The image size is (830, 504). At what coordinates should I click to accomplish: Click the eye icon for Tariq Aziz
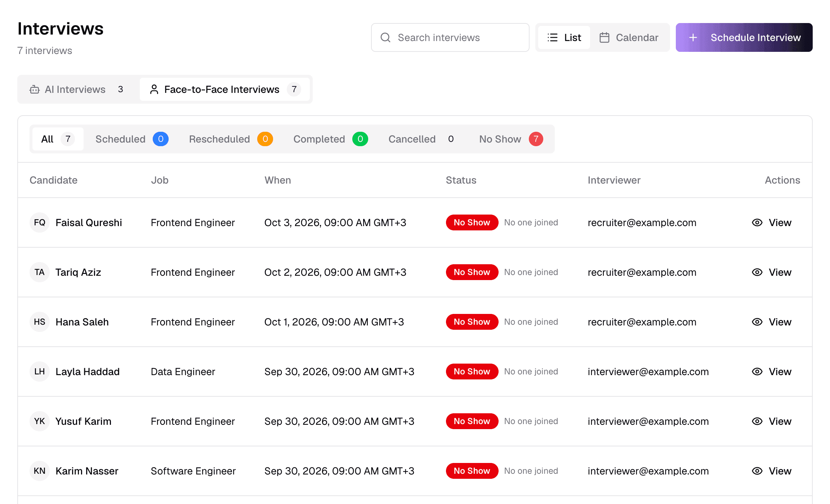(757, 272)
